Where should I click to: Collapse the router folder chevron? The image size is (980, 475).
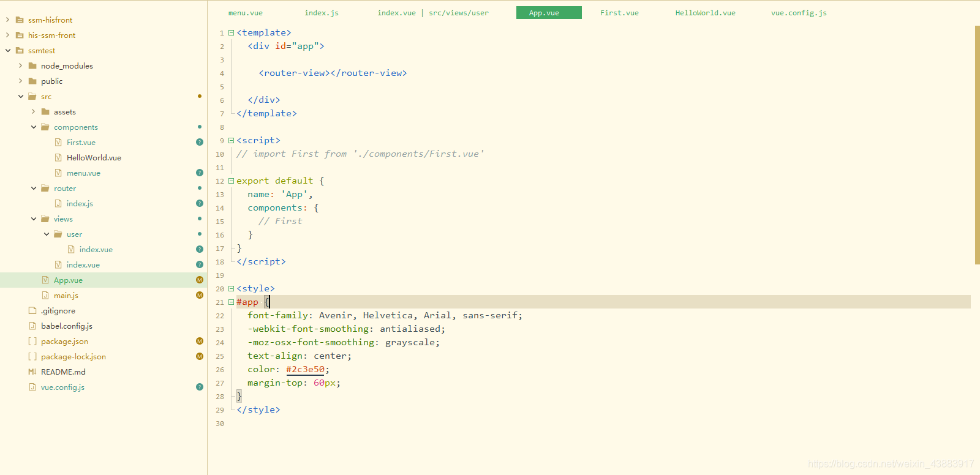[x=34, y=189]
